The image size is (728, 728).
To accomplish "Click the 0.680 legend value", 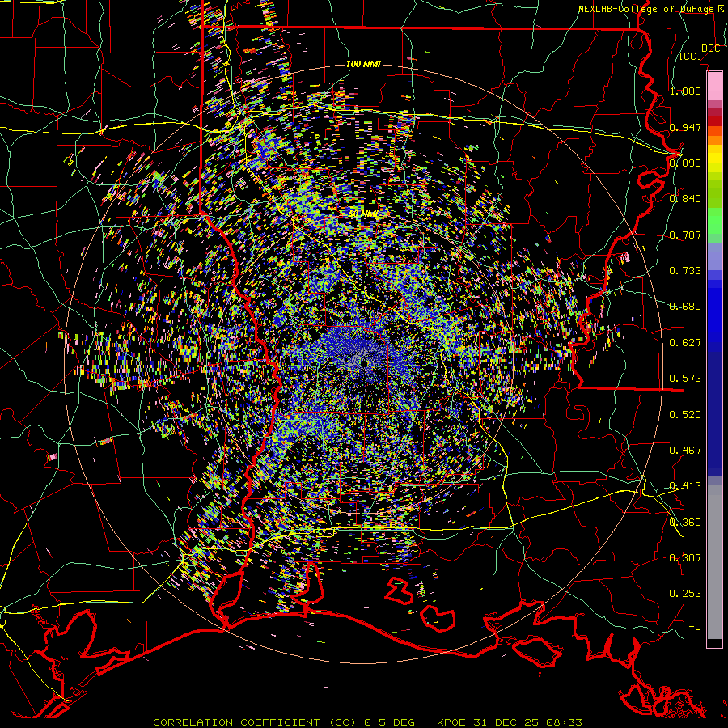I will pos(685,307).
